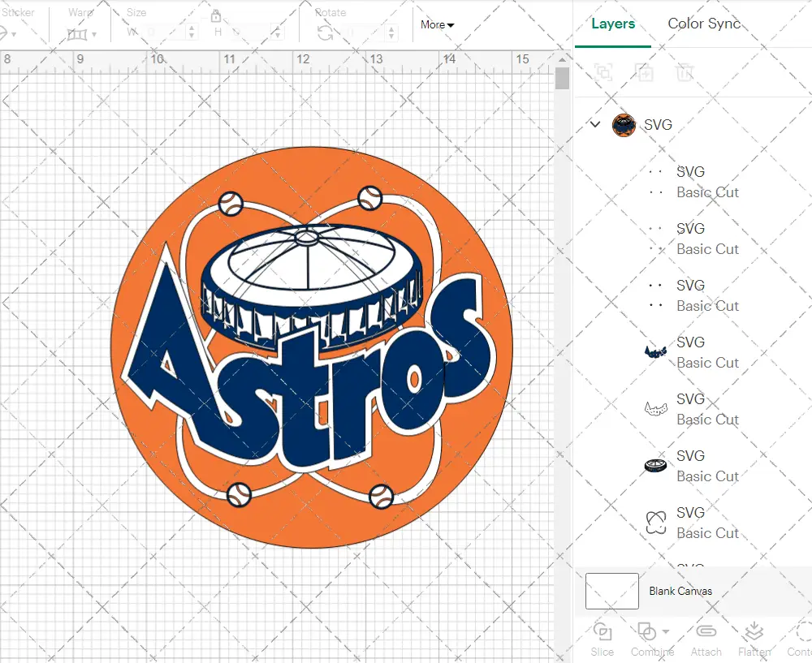Click the Duplicate layer icon
The image size is (812, 663).
(x=645, y=72)
